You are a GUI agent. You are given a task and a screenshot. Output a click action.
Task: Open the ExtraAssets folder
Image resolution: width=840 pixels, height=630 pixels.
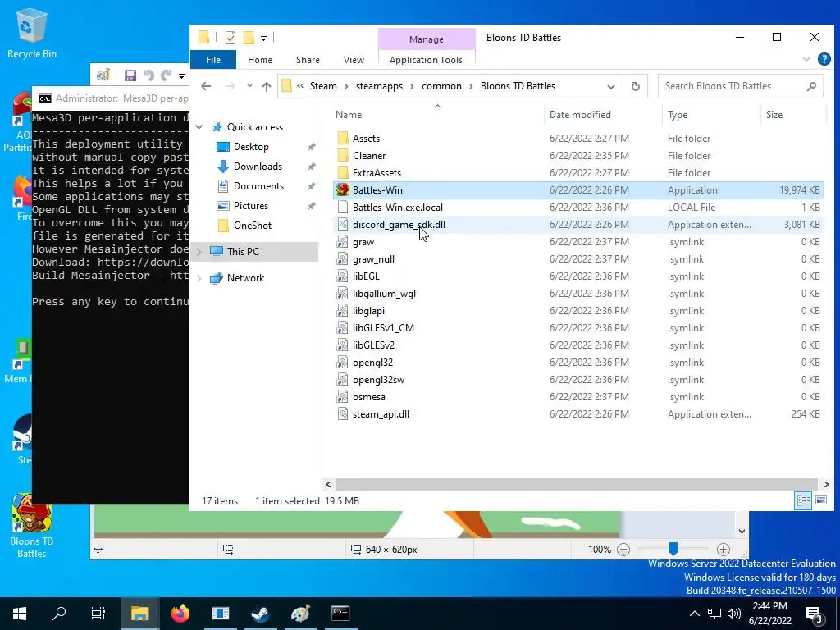(377, 173)
